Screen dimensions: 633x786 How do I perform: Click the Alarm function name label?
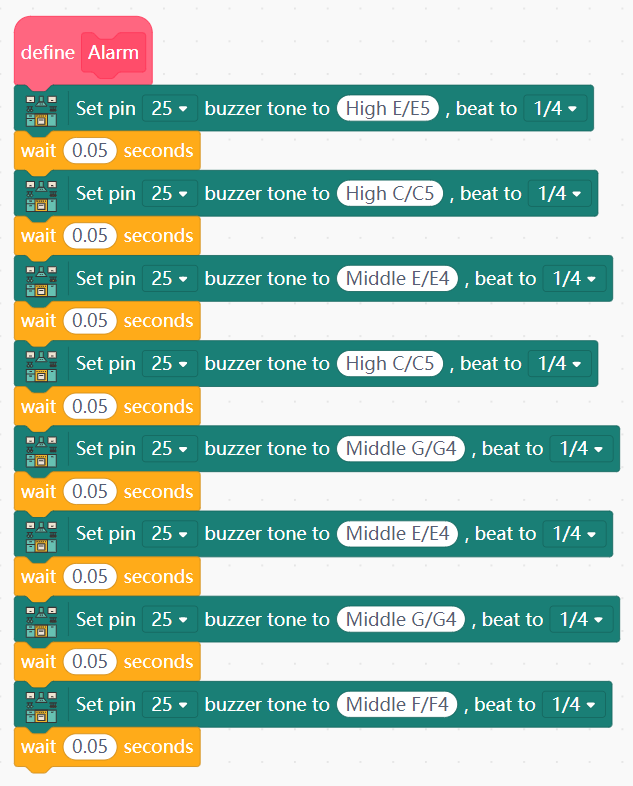click(113, 52)
